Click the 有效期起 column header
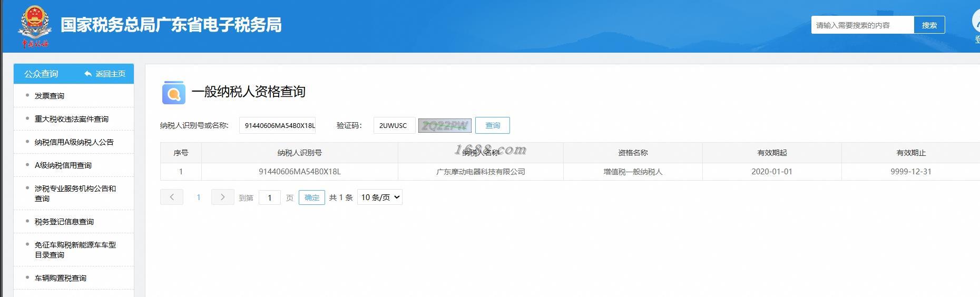 point(772,153)
